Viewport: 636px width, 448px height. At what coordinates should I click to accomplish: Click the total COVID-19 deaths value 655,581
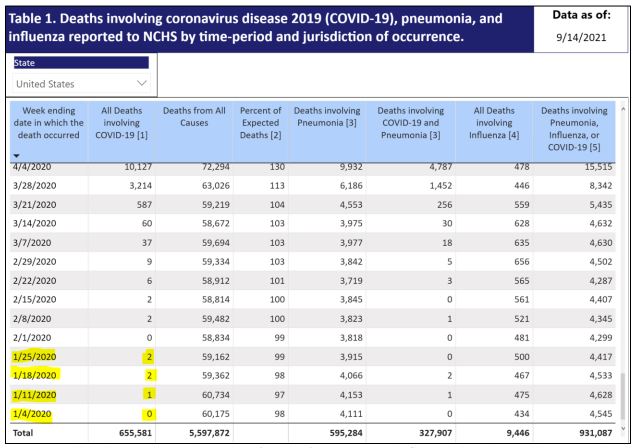coord(135,433)
